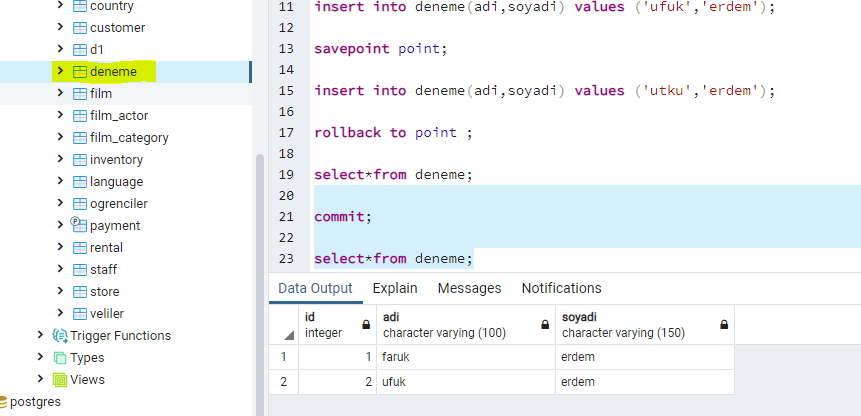Click the customer table icon

coord(80,28)
